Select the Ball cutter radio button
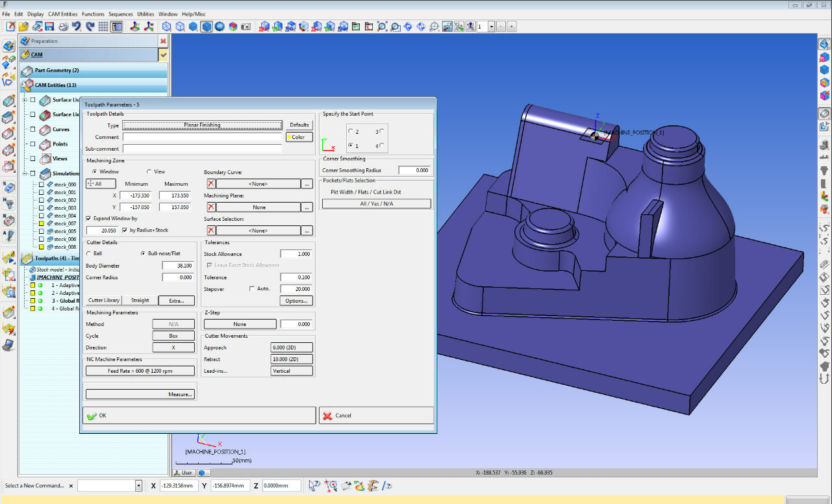The width and height of the screenshot is (832, 504). click(x=89, y=253)
